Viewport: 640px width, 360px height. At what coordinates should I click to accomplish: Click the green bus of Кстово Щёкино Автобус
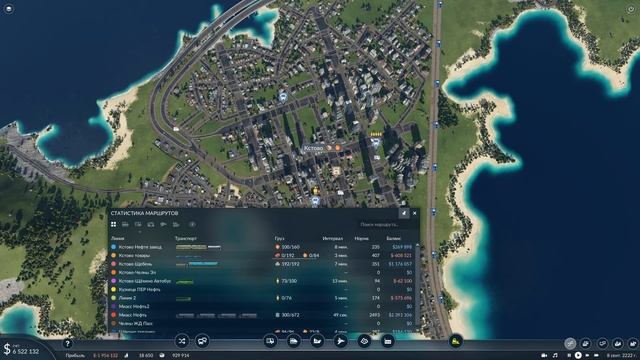184,282
